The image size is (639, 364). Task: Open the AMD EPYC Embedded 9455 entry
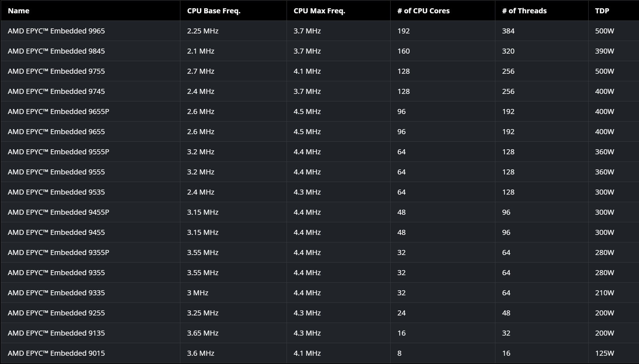click(56, 232)
